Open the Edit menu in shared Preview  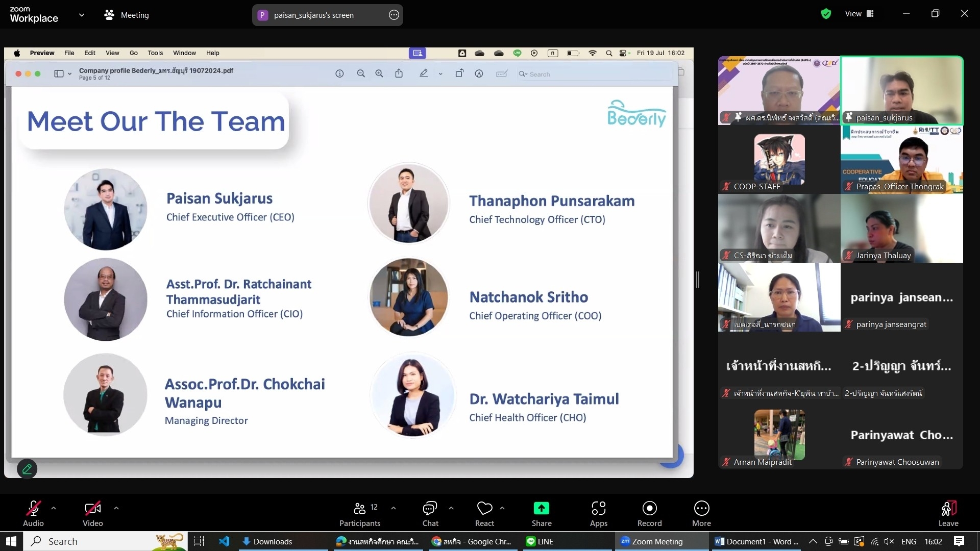click(x=90, y=53)
